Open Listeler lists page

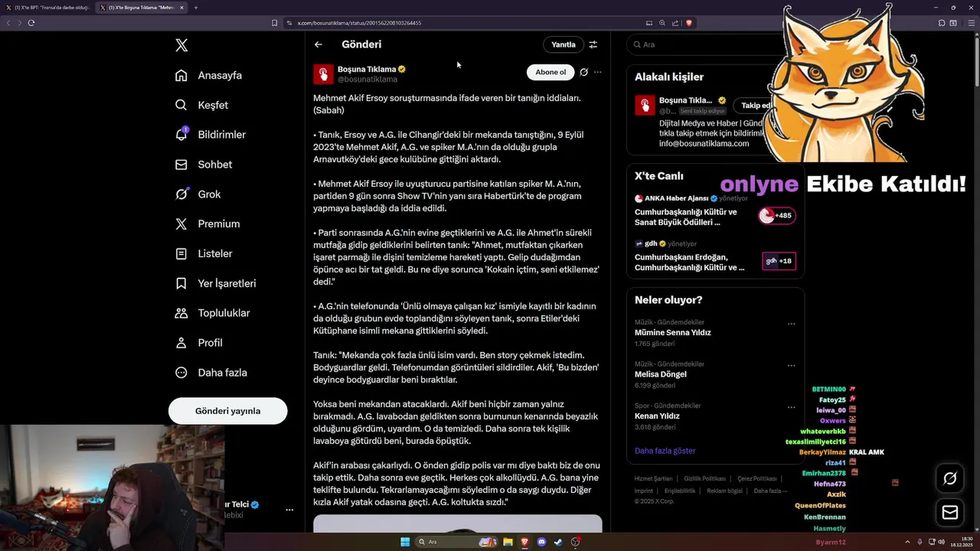coord(203,253)
